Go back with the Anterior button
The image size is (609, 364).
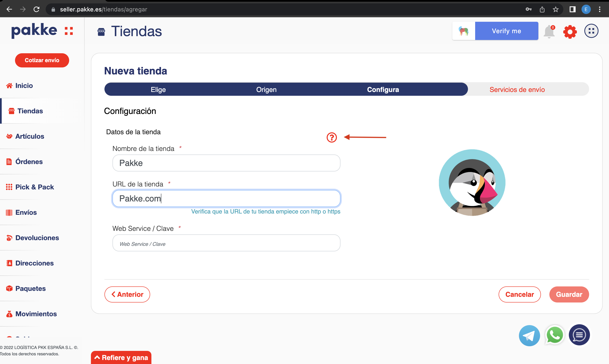(127, 294)
